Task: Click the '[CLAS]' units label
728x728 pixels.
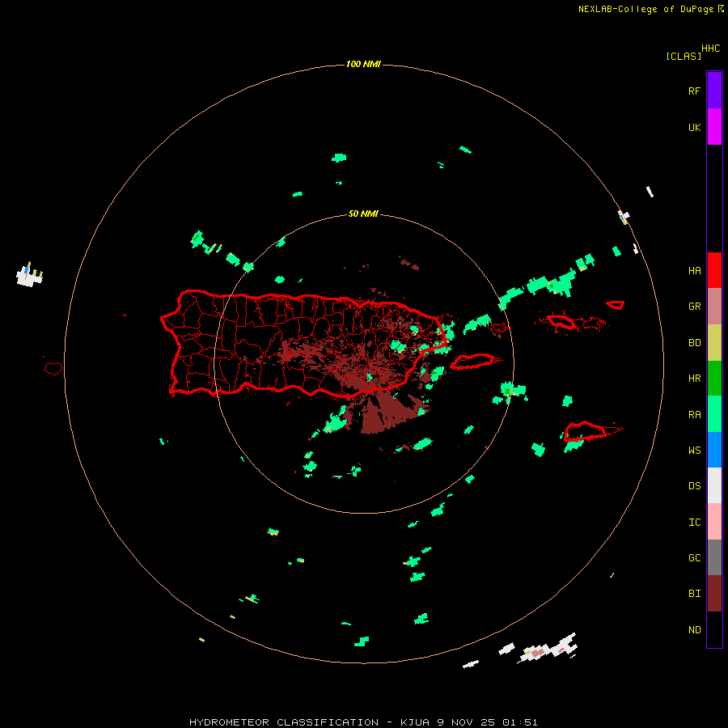Action: tap(684, 56)
